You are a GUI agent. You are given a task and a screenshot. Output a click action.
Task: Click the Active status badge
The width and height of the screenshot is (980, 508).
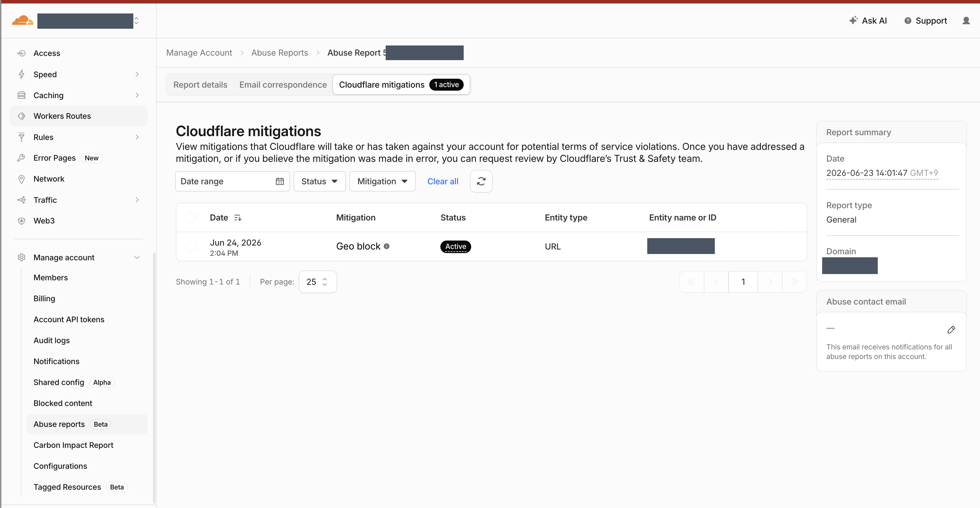pyautogui.click(x=455, y=247)
